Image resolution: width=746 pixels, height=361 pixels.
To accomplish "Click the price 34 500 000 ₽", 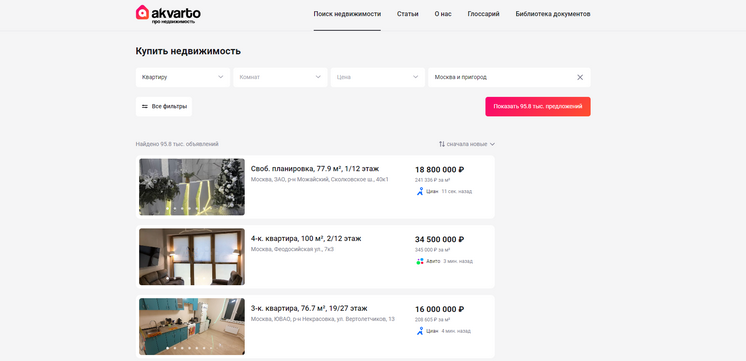I will point(440,239).
